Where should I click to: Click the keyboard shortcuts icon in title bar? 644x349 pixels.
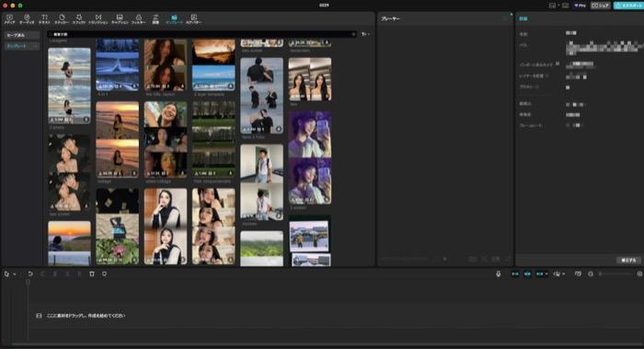tap(566, 6)
